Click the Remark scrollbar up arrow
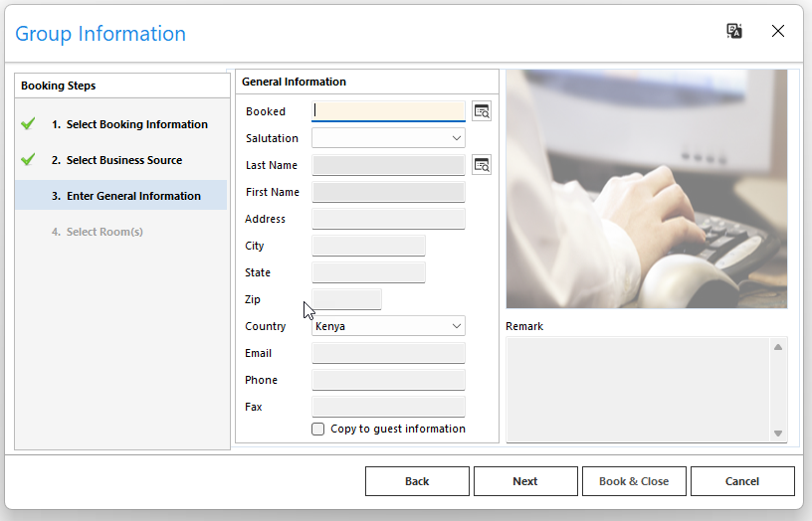 (x=778, y=347)
